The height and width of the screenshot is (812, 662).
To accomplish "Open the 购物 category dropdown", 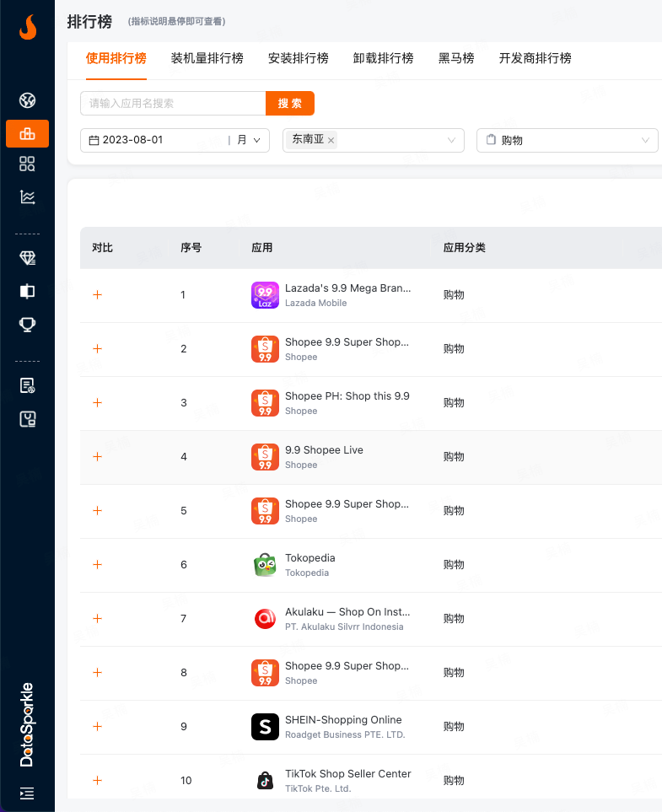I will (568, 140).
